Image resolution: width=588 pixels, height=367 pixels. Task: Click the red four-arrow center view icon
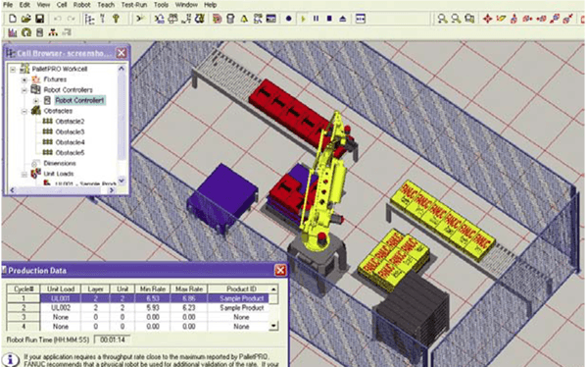[x=487, y=19]
